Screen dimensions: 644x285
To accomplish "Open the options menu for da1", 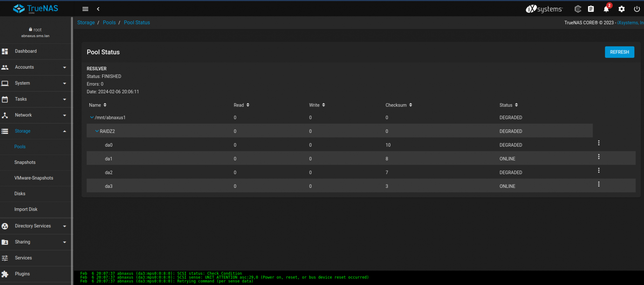I will coord(599,157).
